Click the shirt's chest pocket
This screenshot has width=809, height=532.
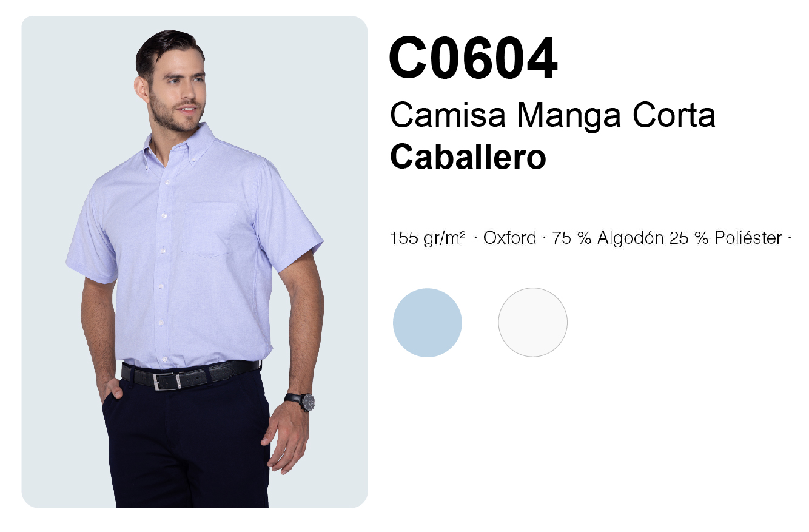(209, 230)
